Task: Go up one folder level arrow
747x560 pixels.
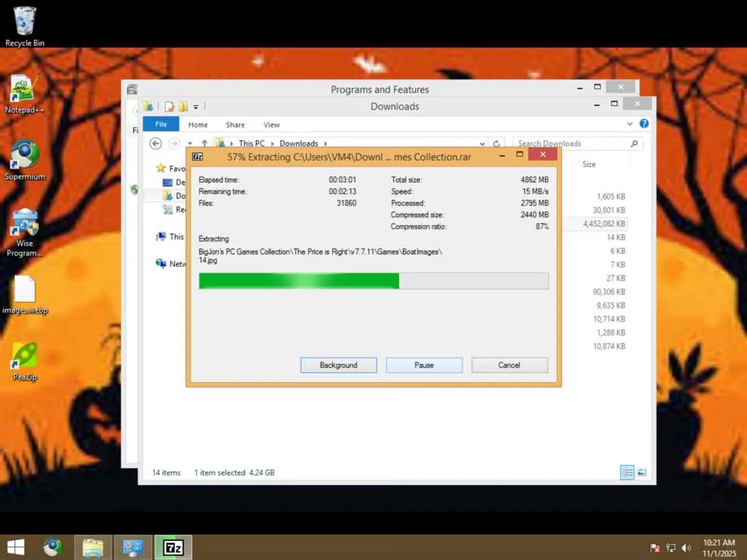Action: point(204,143)
